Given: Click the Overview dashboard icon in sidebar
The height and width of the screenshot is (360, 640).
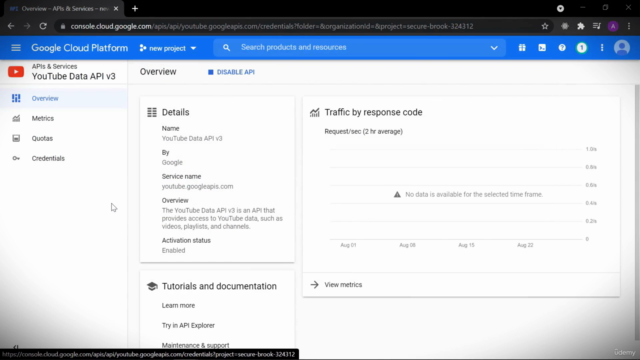Looking at the screenshot, I should coord(16,98).
